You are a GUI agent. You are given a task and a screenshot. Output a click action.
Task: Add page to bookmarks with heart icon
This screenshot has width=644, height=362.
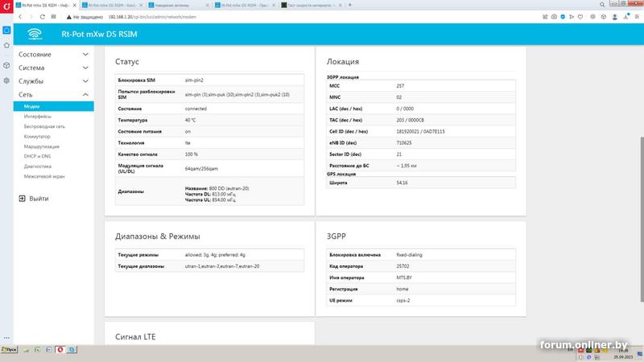click(580, 17)
